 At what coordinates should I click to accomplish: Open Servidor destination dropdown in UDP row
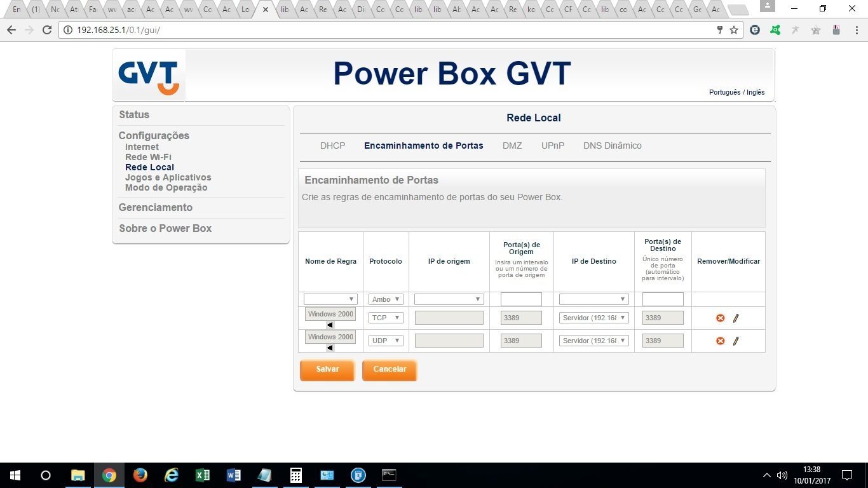point(593,341)
